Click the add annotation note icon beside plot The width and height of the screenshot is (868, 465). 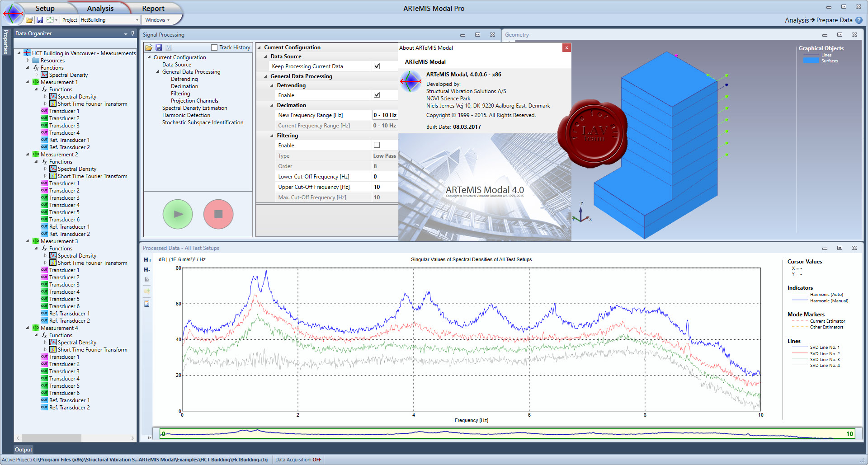pos(147,291)
